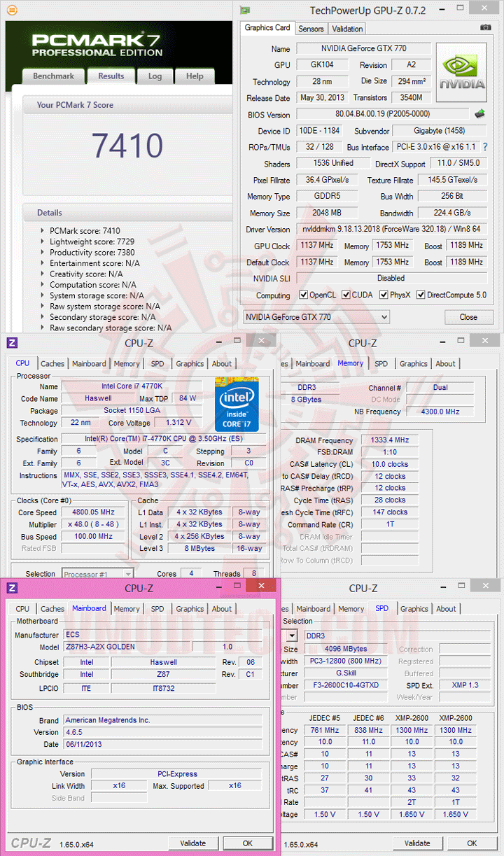Image resolution: width=504 pixels, height=856 pixels.
Task: Save BIOS using the green chip icon
Action: pyautogui.click(x=480, y=113)
